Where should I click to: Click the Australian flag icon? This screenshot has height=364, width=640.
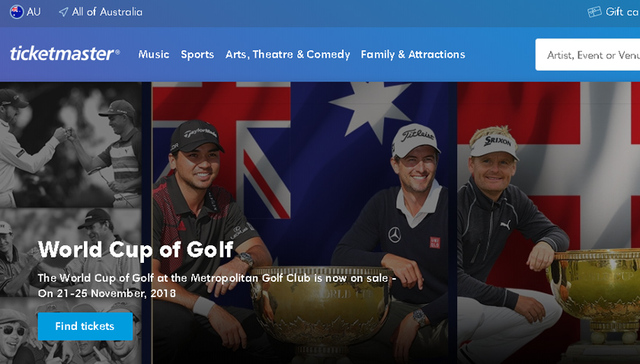point(17,12)
